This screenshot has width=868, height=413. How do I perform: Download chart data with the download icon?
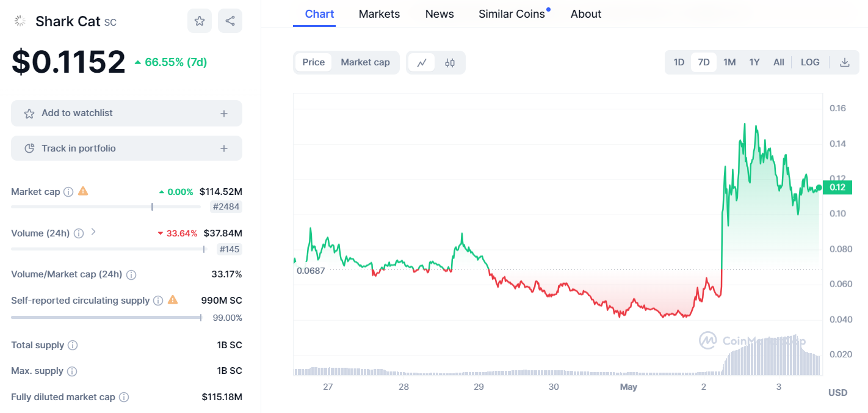click(x=845, y=62)
